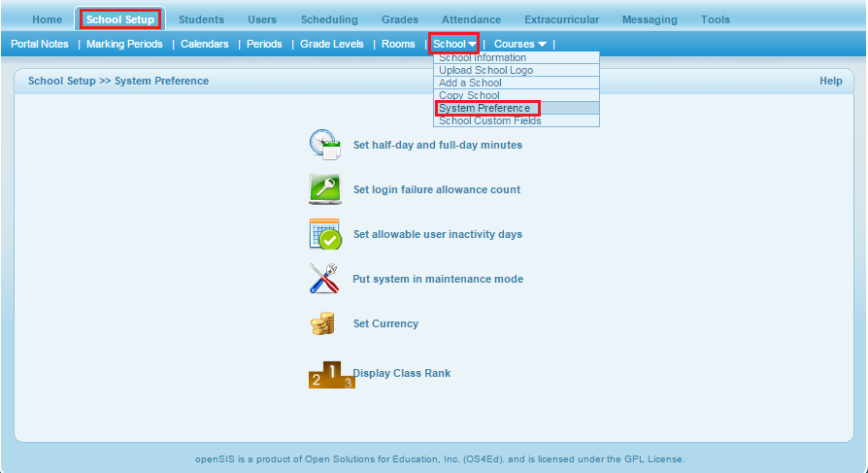Choose Add a School from dropdown
This screenshot has height=473, width=868.
pyautogui.click(x=516, y=84)
